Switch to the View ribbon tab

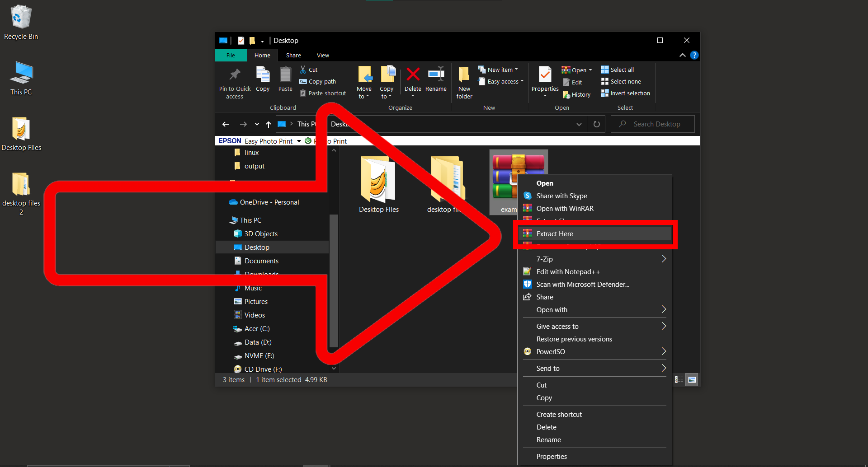(323, 55)
